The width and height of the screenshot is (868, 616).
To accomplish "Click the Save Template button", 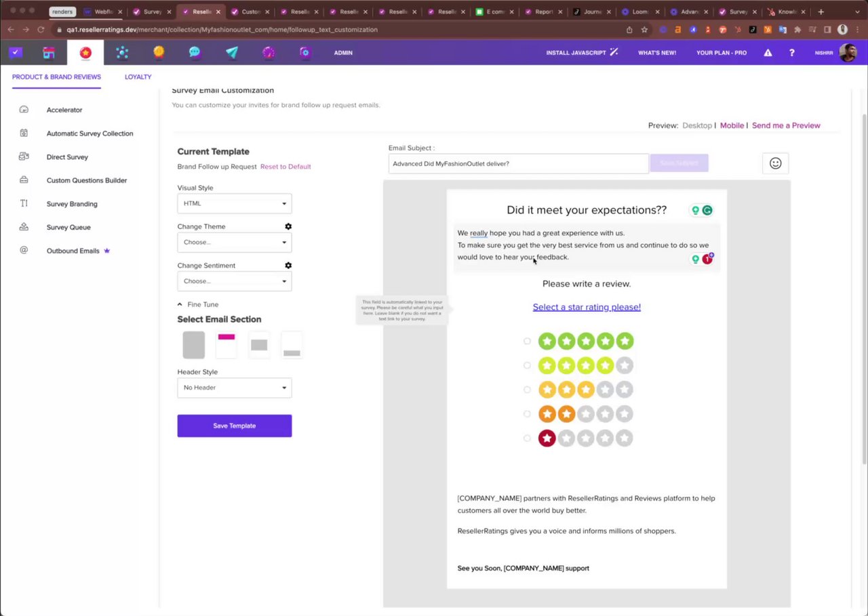I will pos(235,426).
